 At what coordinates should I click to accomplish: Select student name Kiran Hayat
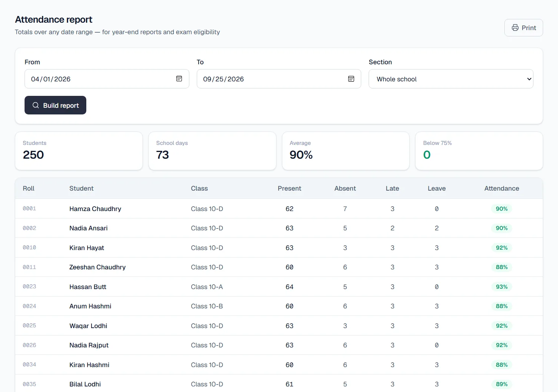click(87, 248)
